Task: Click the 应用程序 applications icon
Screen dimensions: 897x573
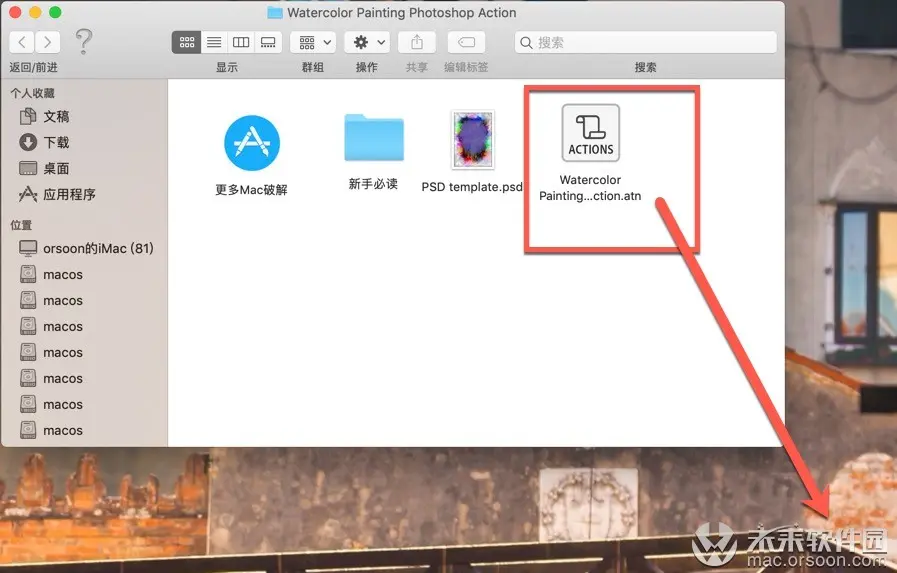Action: click(x=28, y=194)
